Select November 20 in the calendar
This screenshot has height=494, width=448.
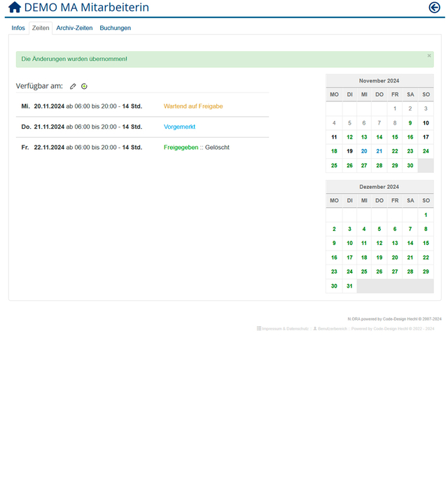(364, 151)
